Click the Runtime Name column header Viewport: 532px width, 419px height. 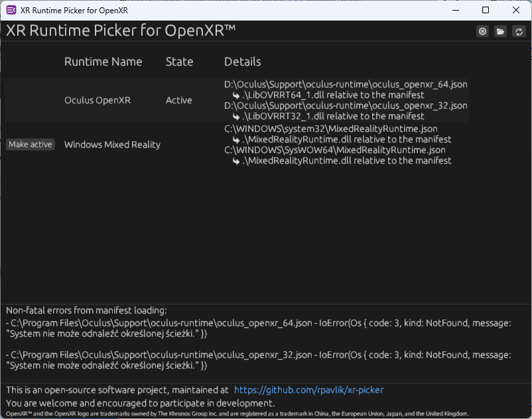coord(103,62)
